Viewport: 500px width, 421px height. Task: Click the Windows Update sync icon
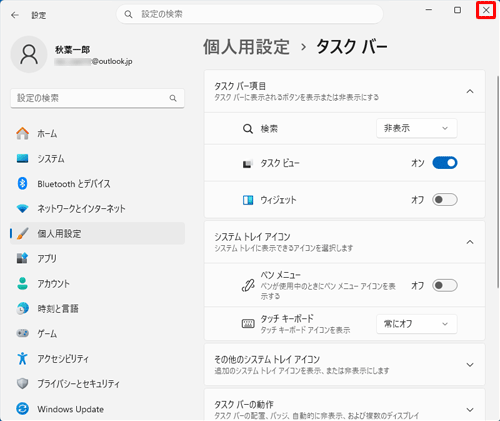click(x=22, y=409)
